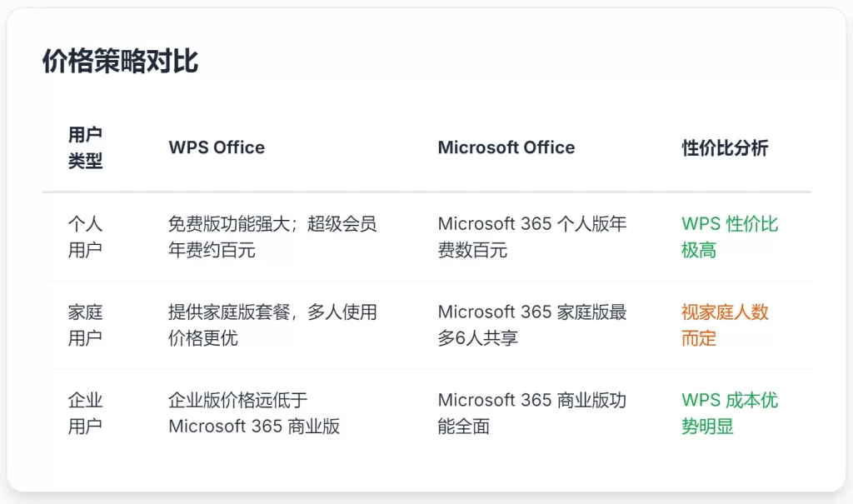
Task: Select the 家庭用户 row label
Action: pyautogui.click(x=85, y=325)
